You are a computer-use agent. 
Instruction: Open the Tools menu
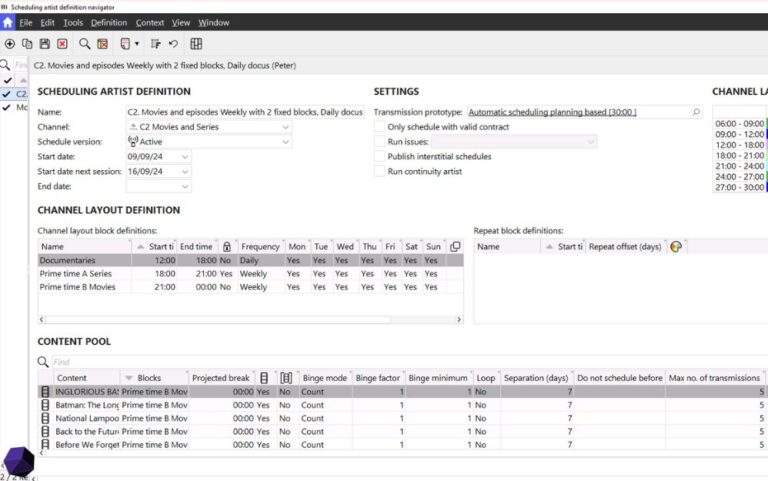pyautogui.click(x=73, y=22)
